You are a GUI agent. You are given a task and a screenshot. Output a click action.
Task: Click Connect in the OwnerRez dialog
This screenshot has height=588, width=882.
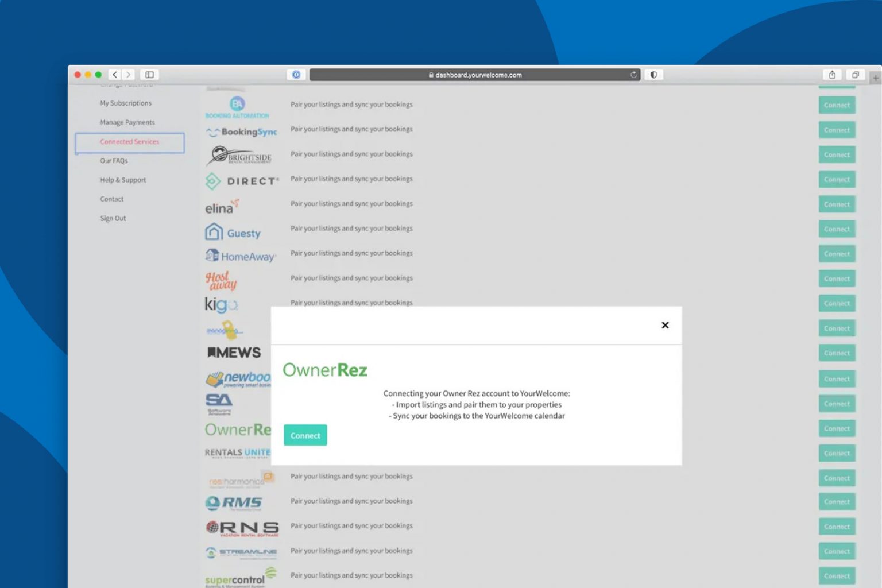tap(305, 435)
